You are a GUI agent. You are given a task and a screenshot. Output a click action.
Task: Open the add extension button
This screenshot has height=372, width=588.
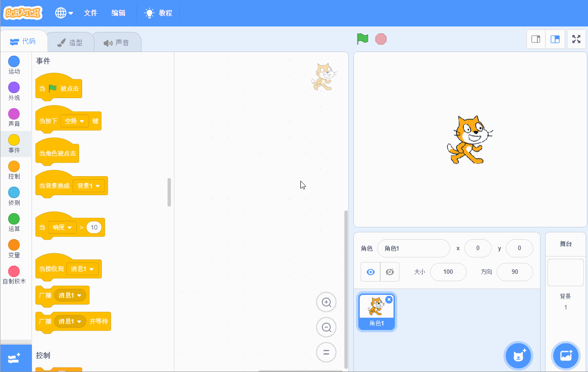click(16, 358)
